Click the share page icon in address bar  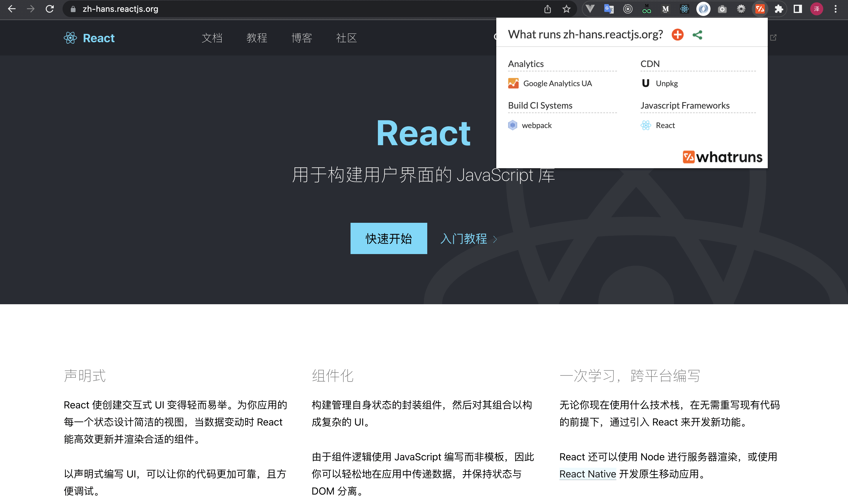[x=547, y=9]
